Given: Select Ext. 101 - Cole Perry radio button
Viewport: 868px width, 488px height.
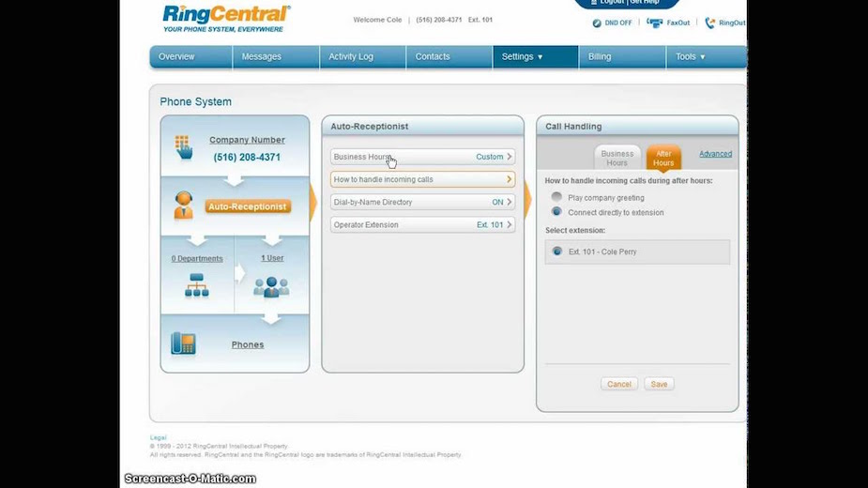Looking at the screenshot, I should 556,251.
